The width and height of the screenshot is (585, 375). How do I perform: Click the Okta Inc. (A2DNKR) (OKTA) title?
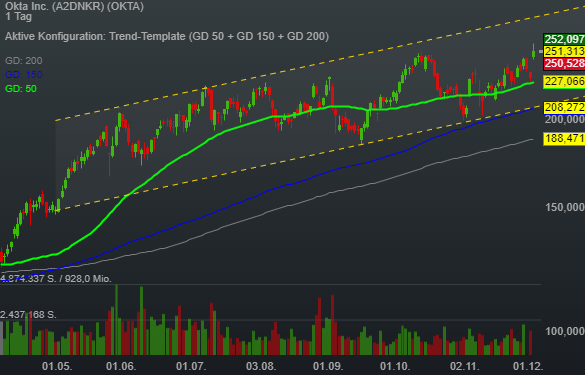point(74,6)
